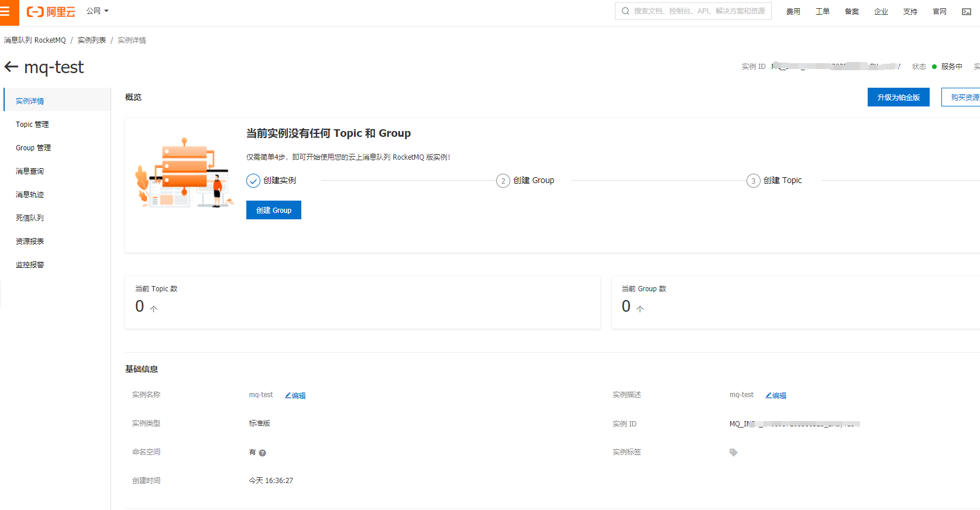Viewport: 980px width, 510px height.
Task: Click the step 2 circle for 创建 Group
Action: [503, 181]
